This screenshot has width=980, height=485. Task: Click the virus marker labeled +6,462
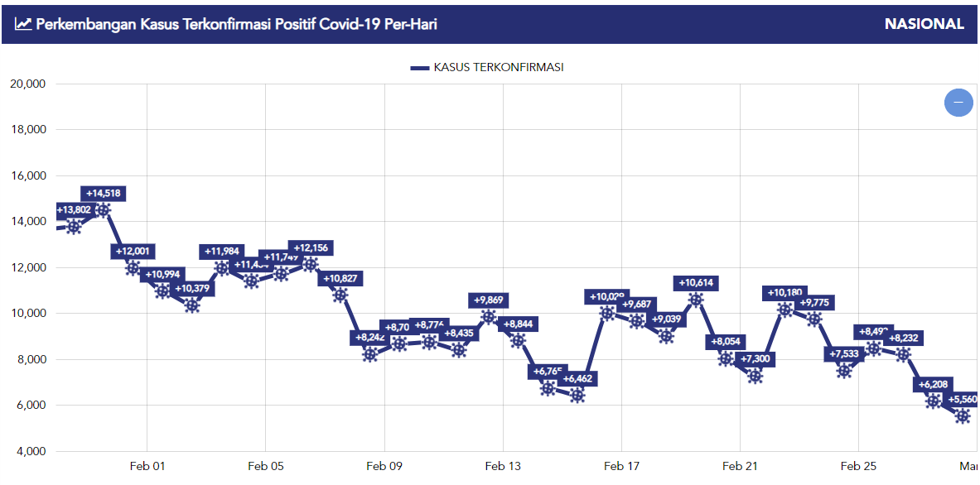point(577,396)
